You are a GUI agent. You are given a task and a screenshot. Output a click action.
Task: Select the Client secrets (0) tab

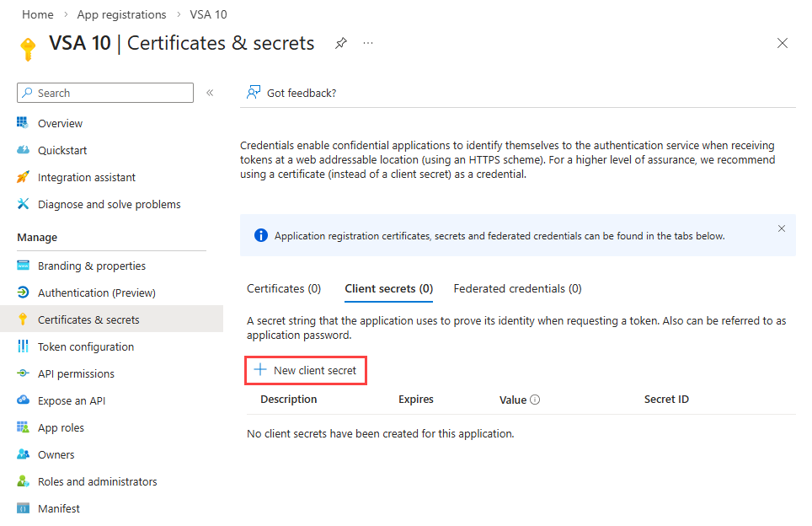(x=388, y=288)
